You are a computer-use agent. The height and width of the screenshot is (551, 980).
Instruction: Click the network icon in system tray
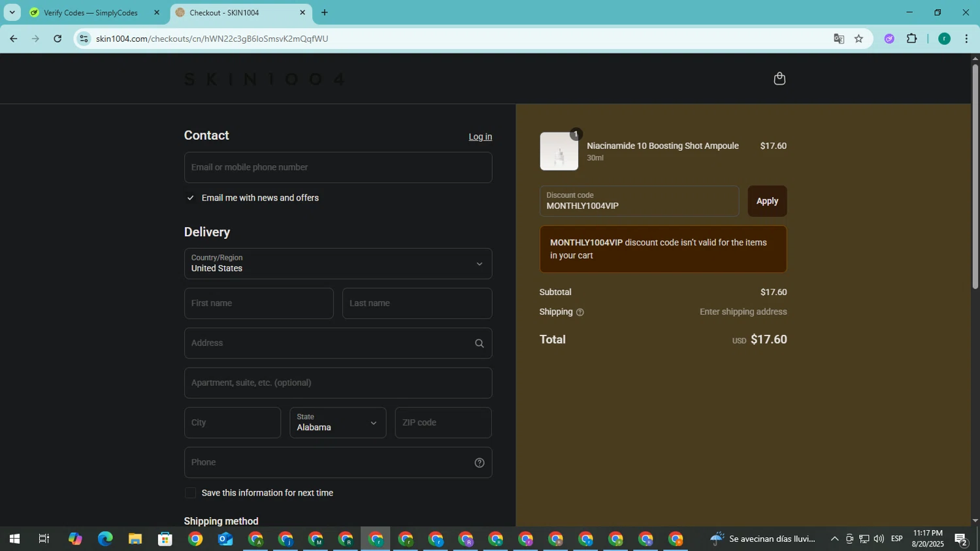(x=864, y=539)
